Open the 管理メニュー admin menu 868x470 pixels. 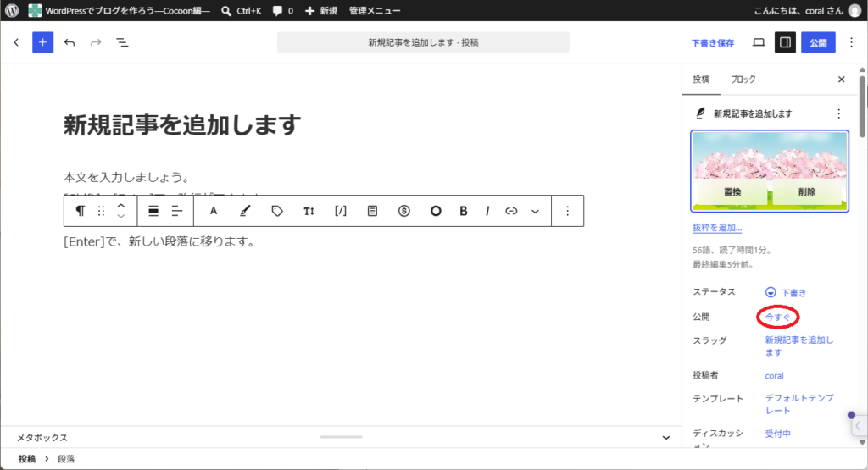[x=375, y=10]
